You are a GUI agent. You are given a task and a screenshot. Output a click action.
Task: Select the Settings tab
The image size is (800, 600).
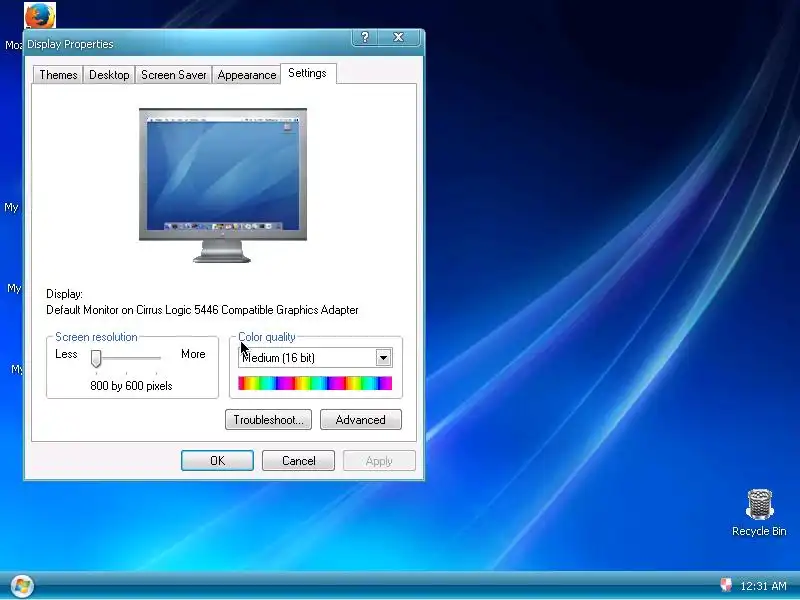click(308, 73)
